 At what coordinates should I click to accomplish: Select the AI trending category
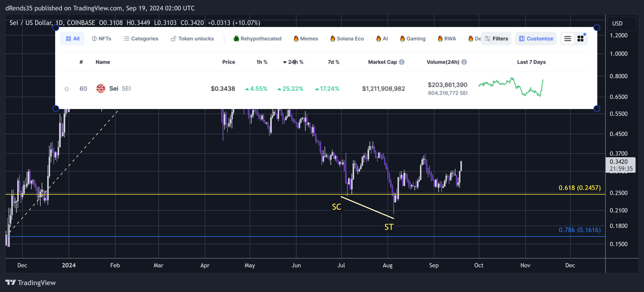point(382,39)
